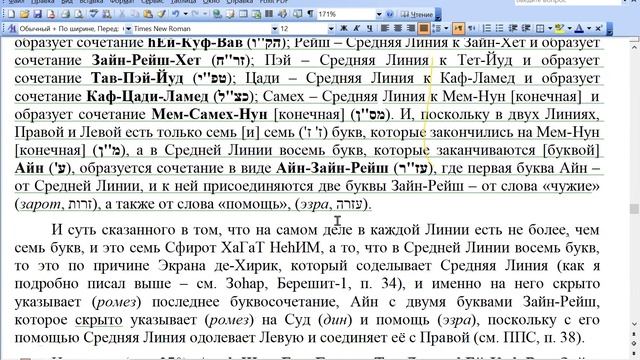Toggle italic (К) formatting
Screen dimensions: 640x360
pos(356,28)
